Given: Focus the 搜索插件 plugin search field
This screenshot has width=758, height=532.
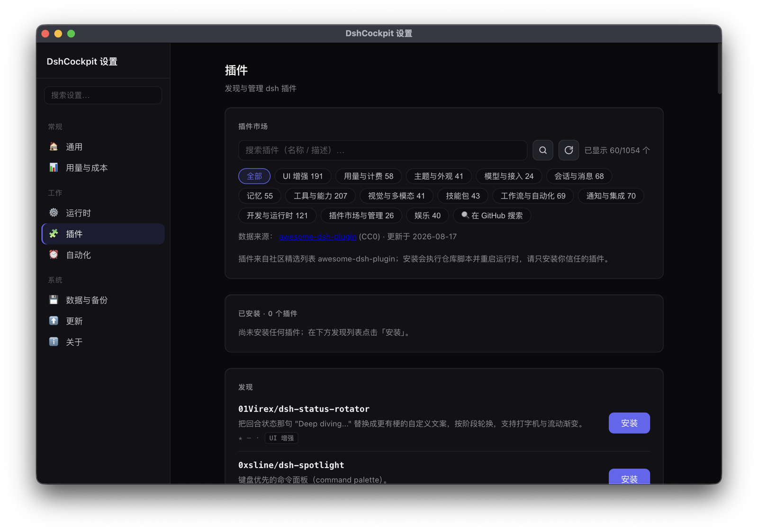Looking at the screenshot, I should point(383,150).
